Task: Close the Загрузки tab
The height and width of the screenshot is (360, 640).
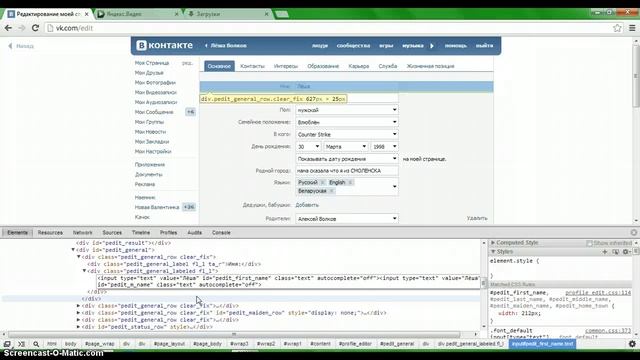Action: [267, 14]
